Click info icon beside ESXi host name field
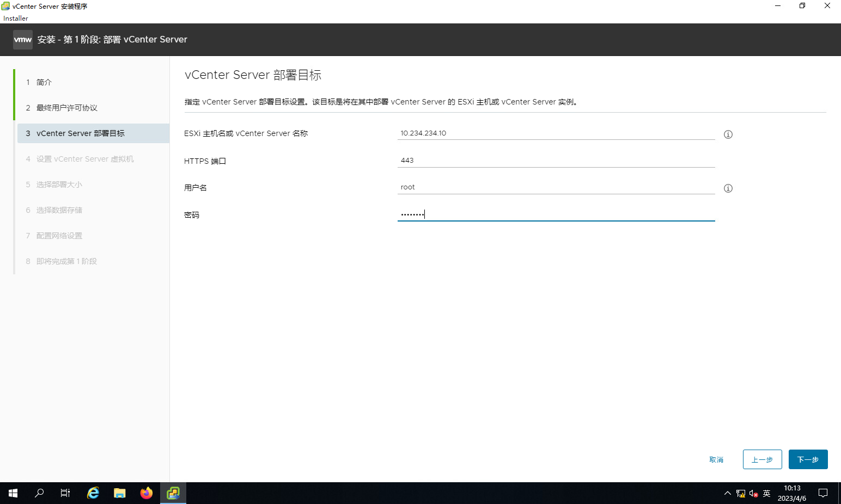The height and width of the screenshot is (504, 841). [x=728, y=134]
